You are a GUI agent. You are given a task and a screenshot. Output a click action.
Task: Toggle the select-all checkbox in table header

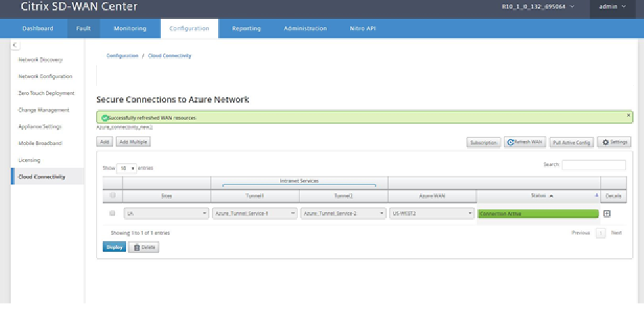coord(112,196)
